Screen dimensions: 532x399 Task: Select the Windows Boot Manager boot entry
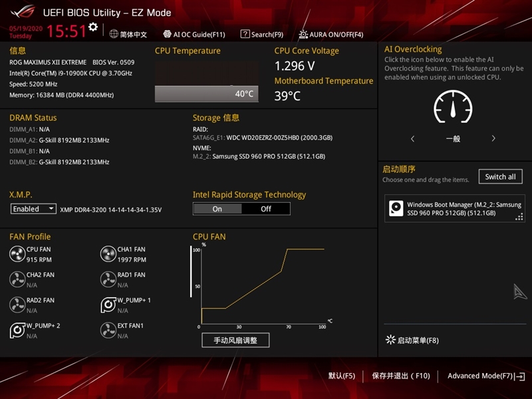[x=454, y=209]
